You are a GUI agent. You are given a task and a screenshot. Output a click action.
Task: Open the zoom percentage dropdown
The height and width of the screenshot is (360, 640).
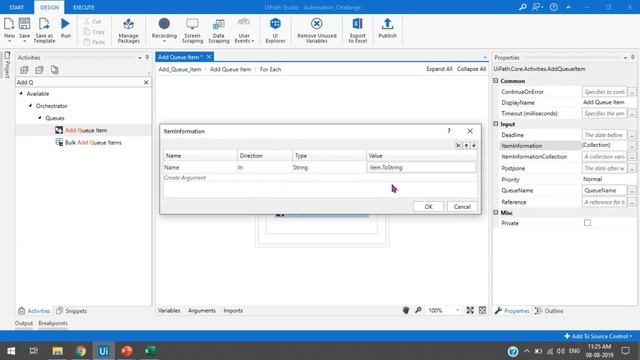457,310
